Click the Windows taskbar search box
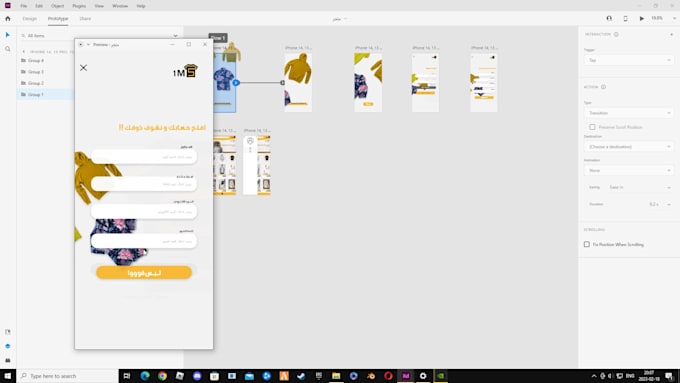 [x=68, y=376]
